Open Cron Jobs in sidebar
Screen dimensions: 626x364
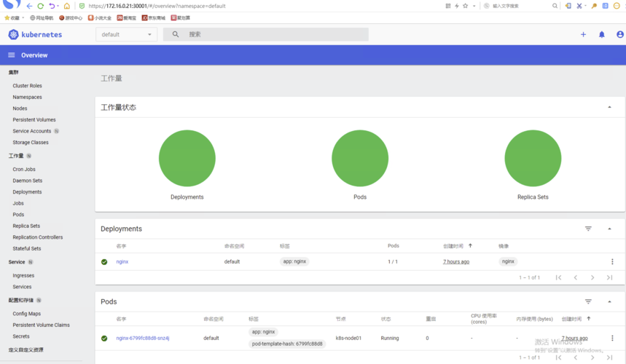tap(24, 170)
